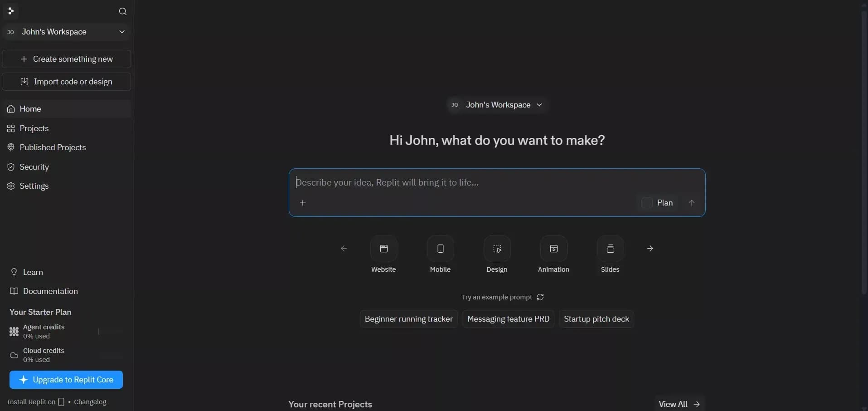Click the plus attachment icon
868x411 pixels.
303,203
